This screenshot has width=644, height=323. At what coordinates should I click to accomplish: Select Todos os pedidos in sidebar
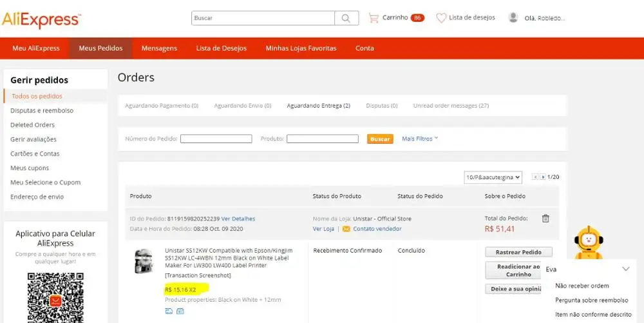coord(37,96)
